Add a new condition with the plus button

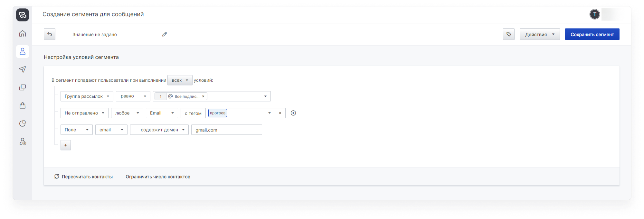(x=66, y=145)
